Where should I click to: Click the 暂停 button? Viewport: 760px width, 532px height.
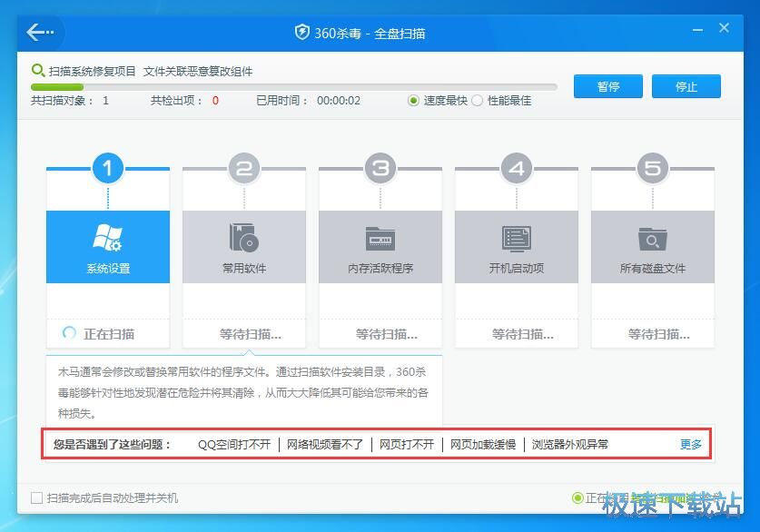[x=607, y=86]
